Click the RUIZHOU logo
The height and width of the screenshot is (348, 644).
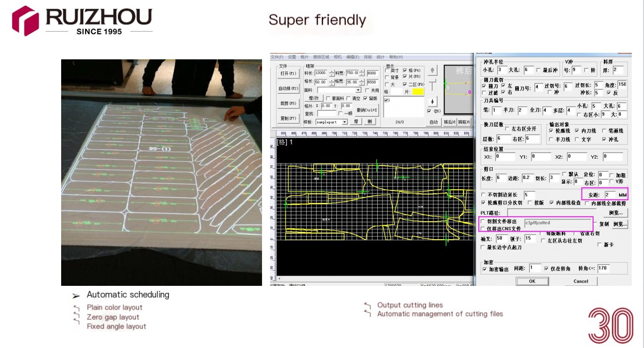82,21
